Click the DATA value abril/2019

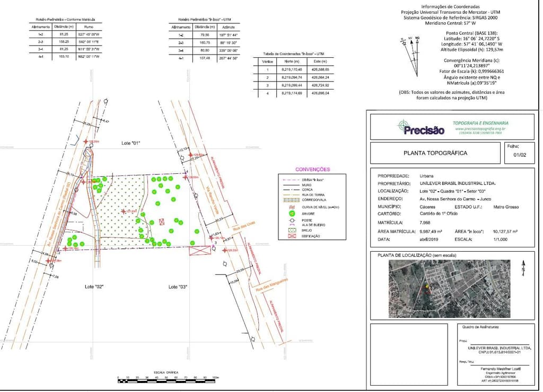point(428,239)
